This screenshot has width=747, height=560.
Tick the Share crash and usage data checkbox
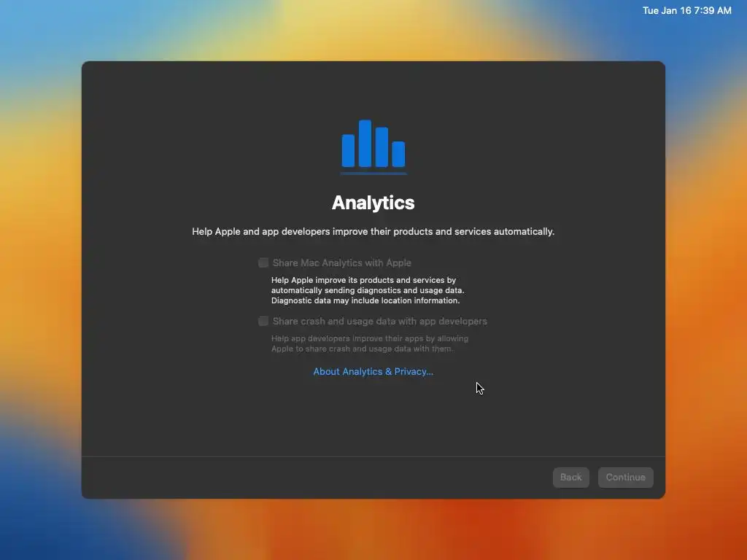coord(263,321)
